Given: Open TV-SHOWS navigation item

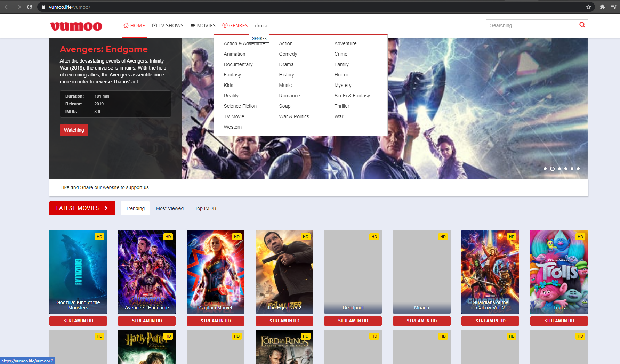Looking at the screenshot, I should click(x=168, y=26).
